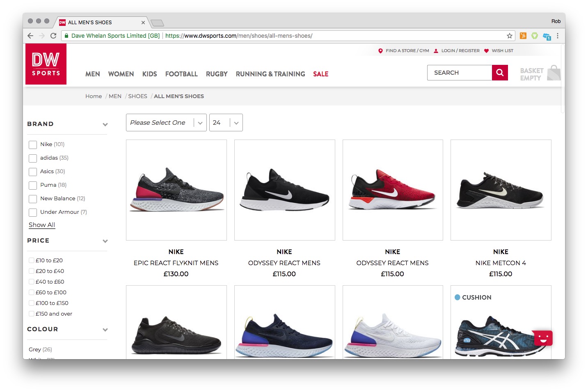Open the SALE navigation item
Image resolution: width=588 pixels, height=392 pixels.
320,74
